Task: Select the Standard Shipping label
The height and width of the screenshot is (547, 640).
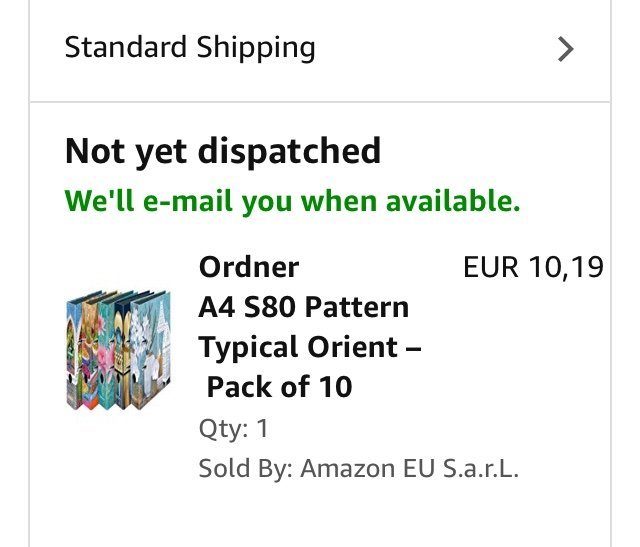Action: (x=190, y=47)
